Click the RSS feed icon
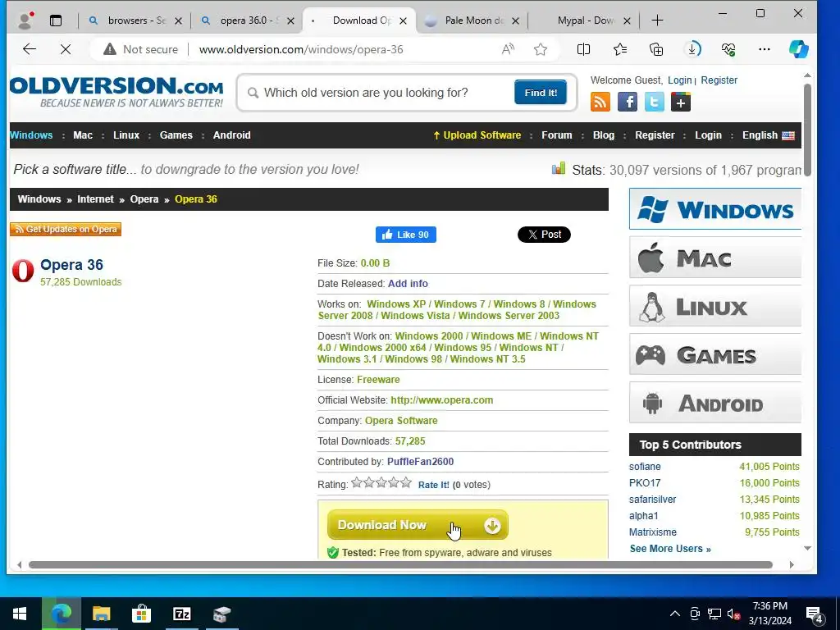 [600, 102]
